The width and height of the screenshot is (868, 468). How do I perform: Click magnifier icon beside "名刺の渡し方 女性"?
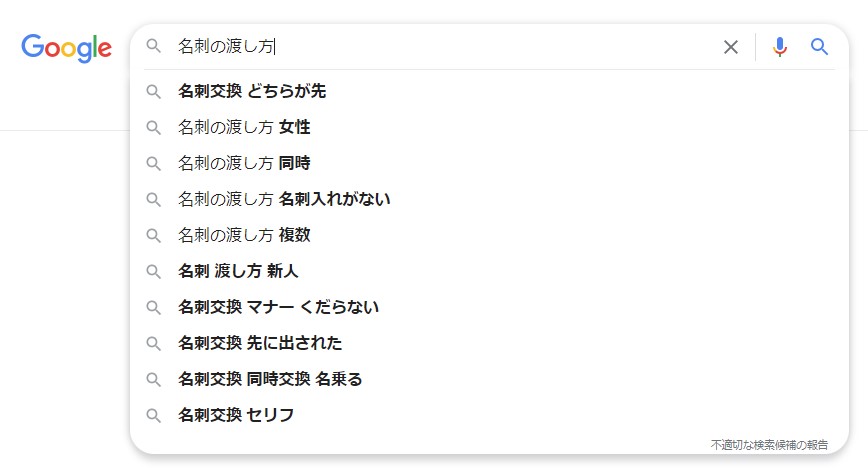pos(153,127)
